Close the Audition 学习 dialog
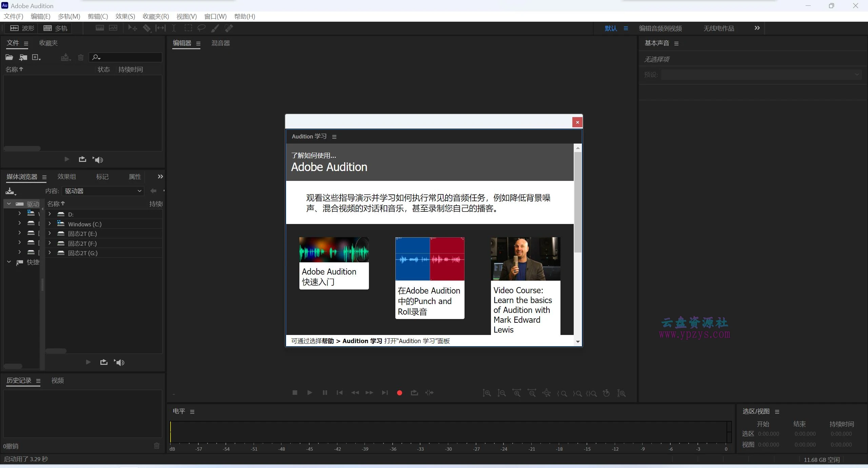The width and height of the screenshot is (868, 468). coord(577,122)
